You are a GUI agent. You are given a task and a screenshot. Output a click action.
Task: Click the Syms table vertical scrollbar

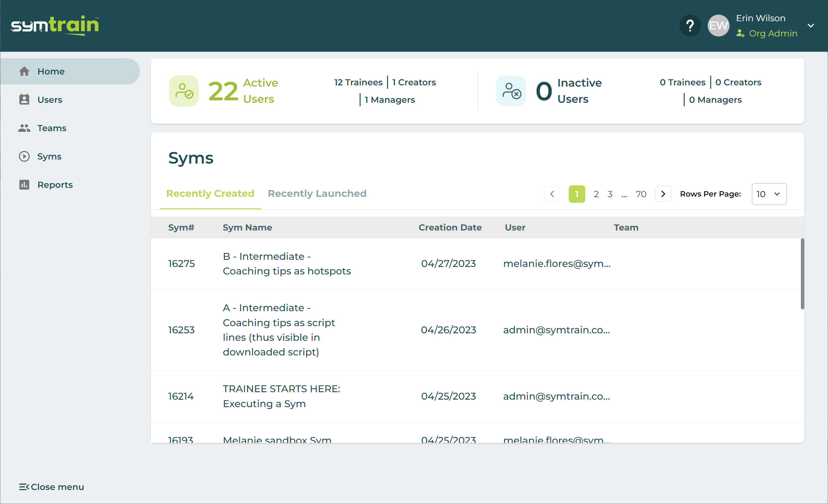coord(802,274)
